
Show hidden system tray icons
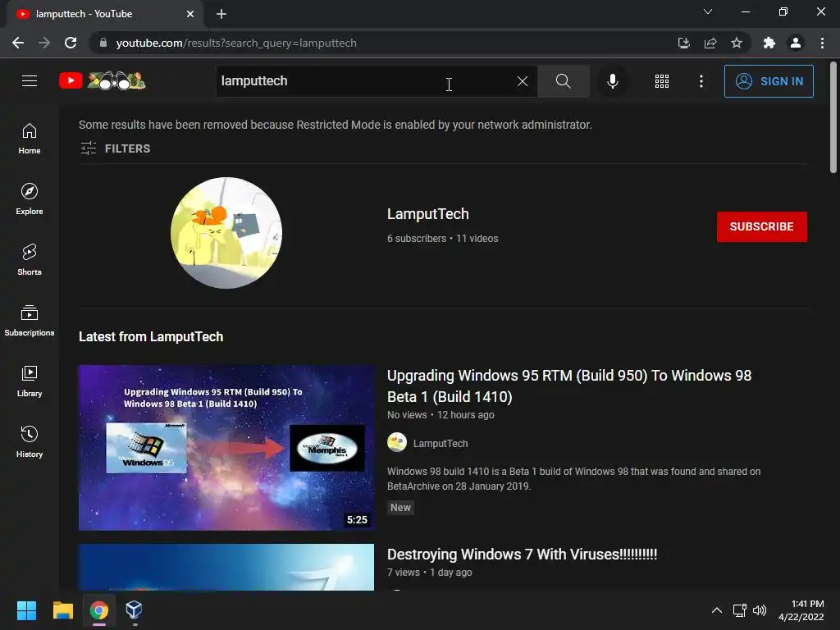(x=716, y=610)
